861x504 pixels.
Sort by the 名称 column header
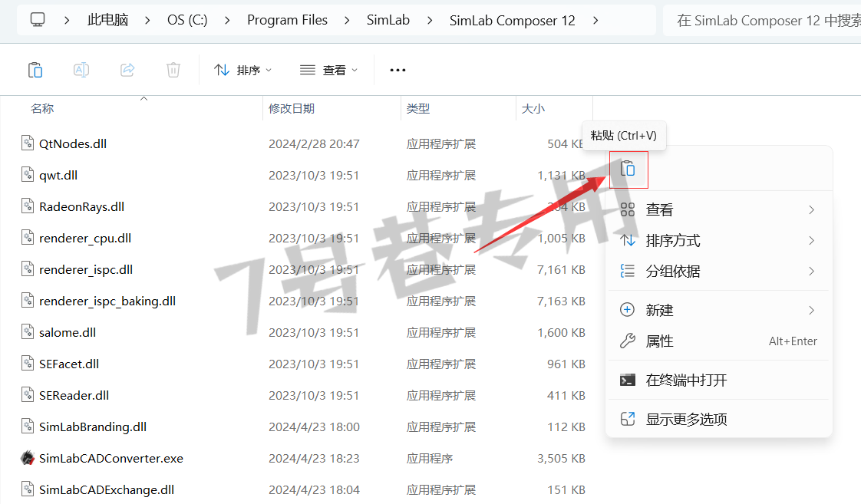click(42, 109)
